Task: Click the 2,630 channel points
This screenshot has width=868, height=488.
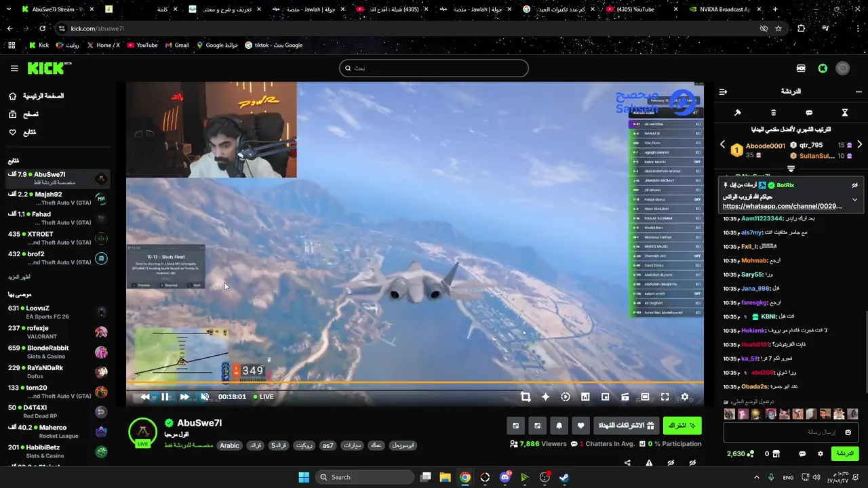Action: 740,453
